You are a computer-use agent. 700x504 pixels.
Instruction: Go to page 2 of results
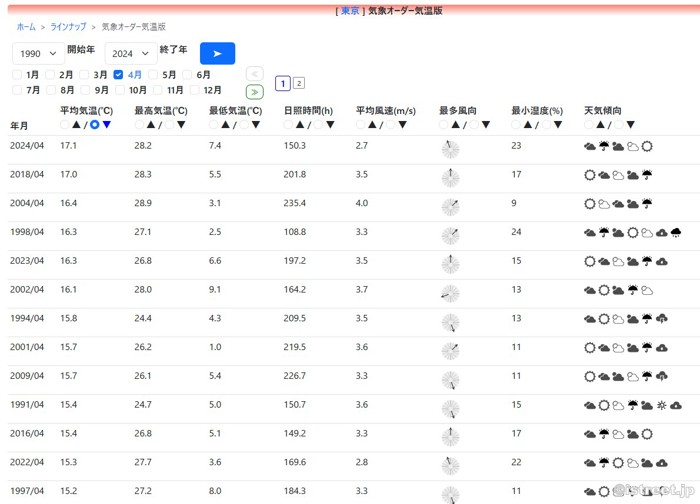(x=299, y=84)
